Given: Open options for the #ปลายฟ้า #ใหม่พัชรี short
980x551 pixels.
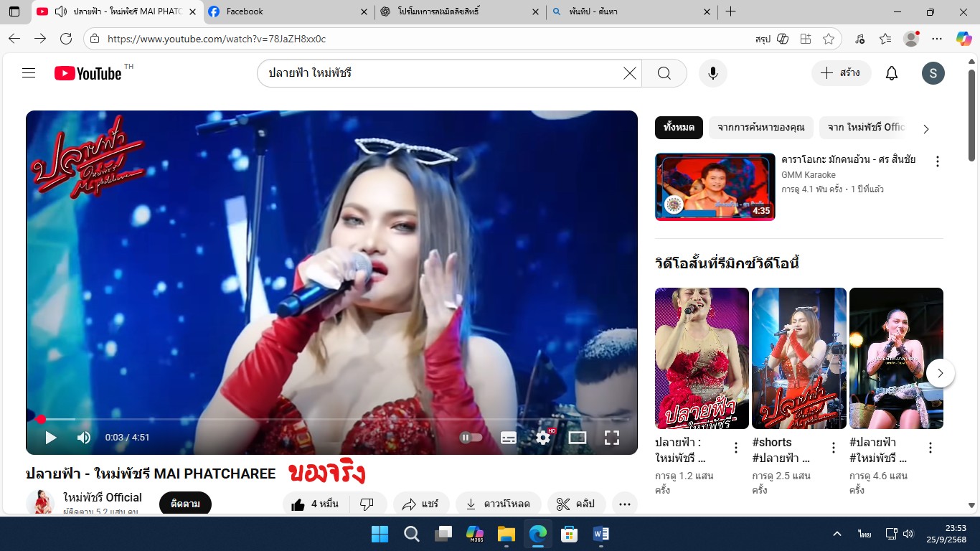Looking at the screenshot, I should click(x=930, y=448).
